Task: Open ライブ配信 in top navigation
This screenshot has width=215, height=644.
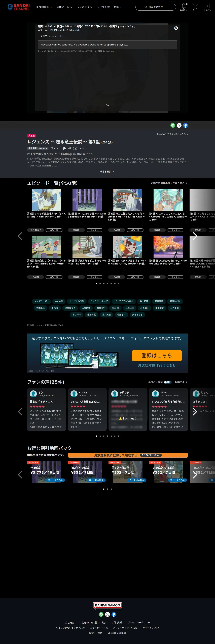Action: [103, 7]
